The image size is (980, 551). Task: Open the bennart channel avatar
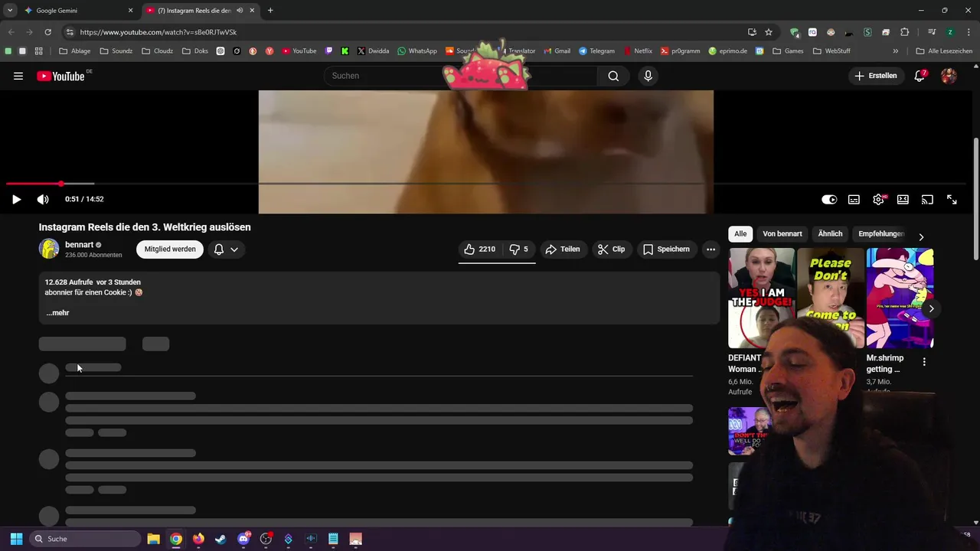pyautogui.click(x=49, y=249)
